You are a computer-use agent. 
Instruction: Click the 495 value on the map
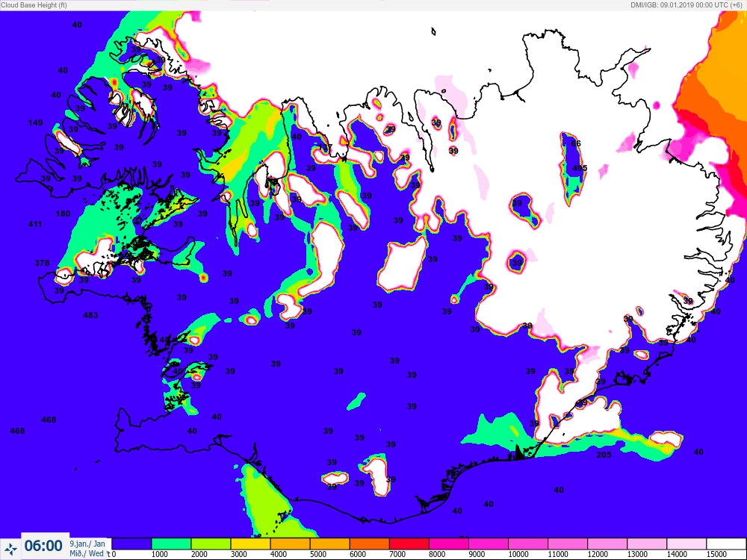580,169
